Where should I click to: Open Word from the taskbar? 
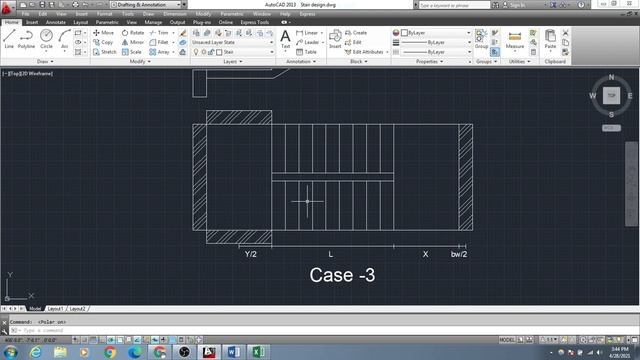click(233, 351)
